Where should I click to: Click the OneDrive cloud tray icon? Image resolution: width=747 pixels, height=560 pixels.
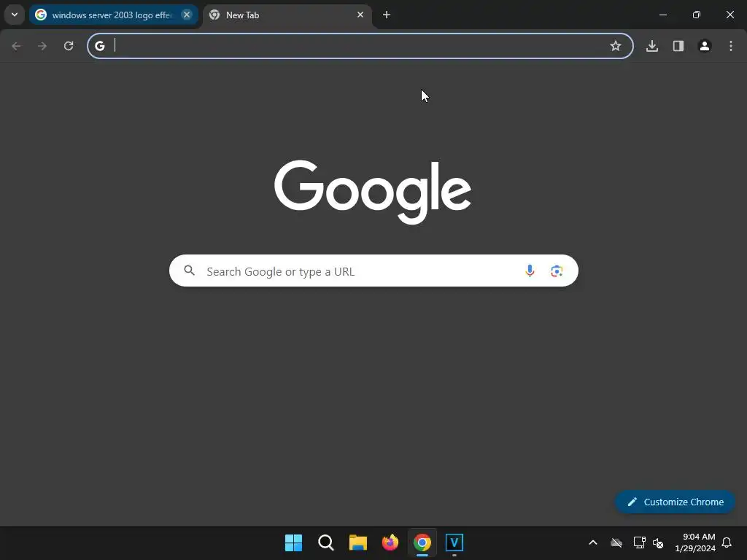(x=616, y=542)
